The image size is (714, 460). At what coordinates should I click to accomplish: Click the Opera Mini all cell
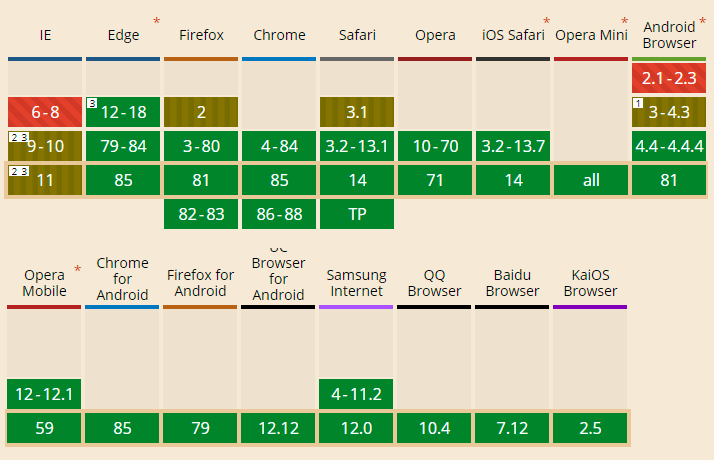coord(591,180)
